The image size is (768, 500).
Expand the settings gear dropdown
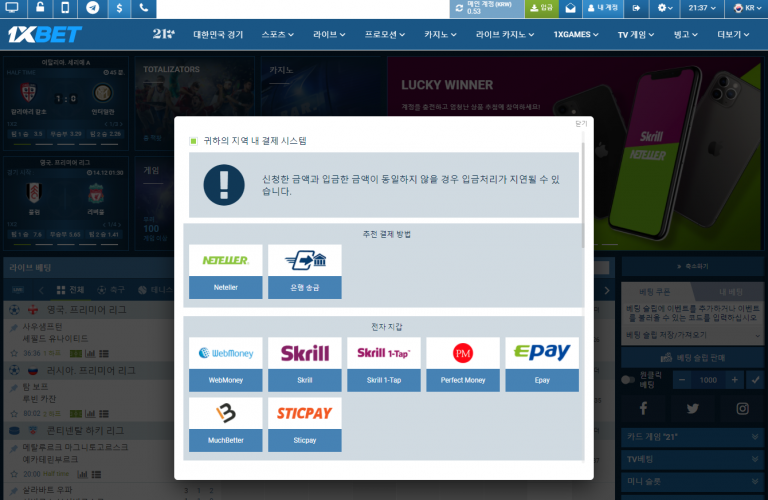[666, 8]
